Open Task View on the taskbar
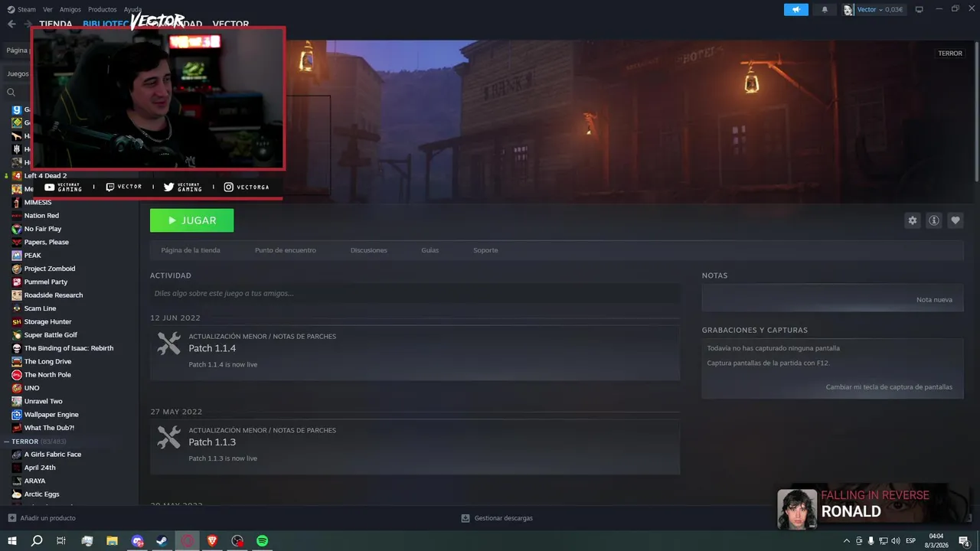Viewport: 980px width, 551px height. (x=61, y=540)
